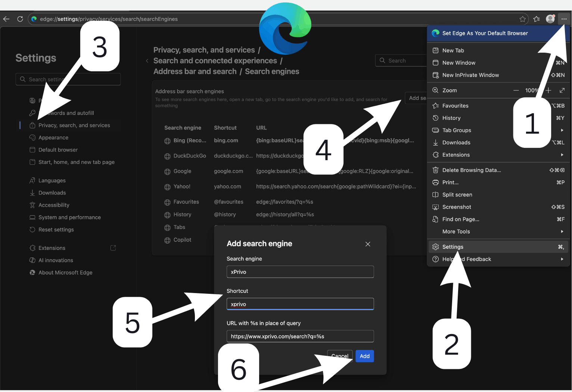The width and height of the screenshot is (572, 392).
Task: Choose Split screen from the menu
Action: point(498,195)
